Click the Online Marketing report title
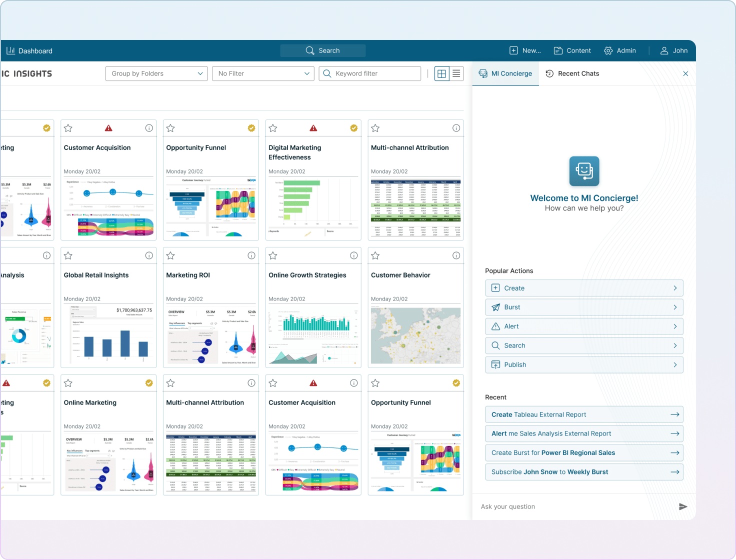 (90, 402)
